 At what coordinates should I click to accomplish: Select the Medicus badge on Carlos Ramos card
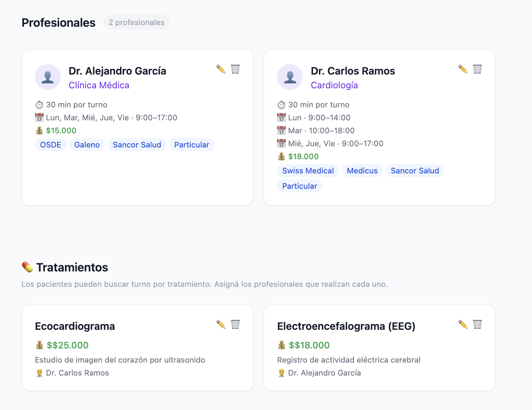point(362,171)
